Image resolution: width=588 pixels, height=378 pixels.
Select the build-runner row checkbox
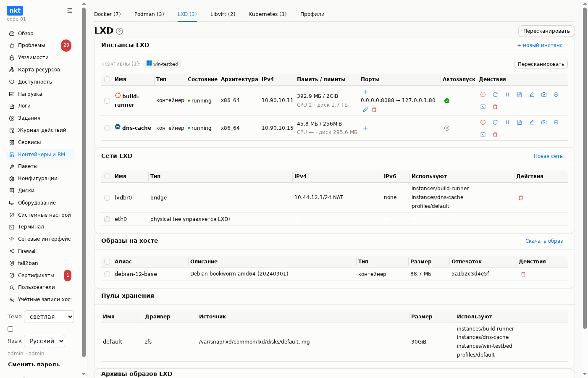(x=107, y=101)
